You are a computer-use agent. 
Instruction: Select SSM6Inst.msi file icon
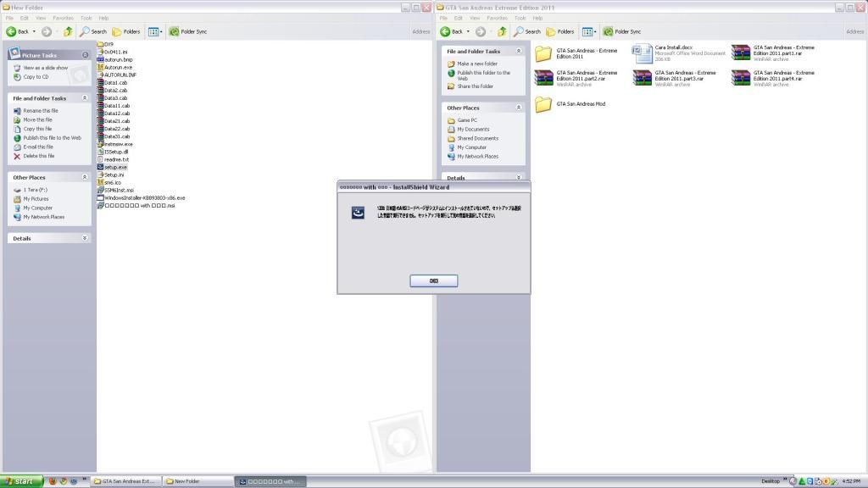click(100, 190)
